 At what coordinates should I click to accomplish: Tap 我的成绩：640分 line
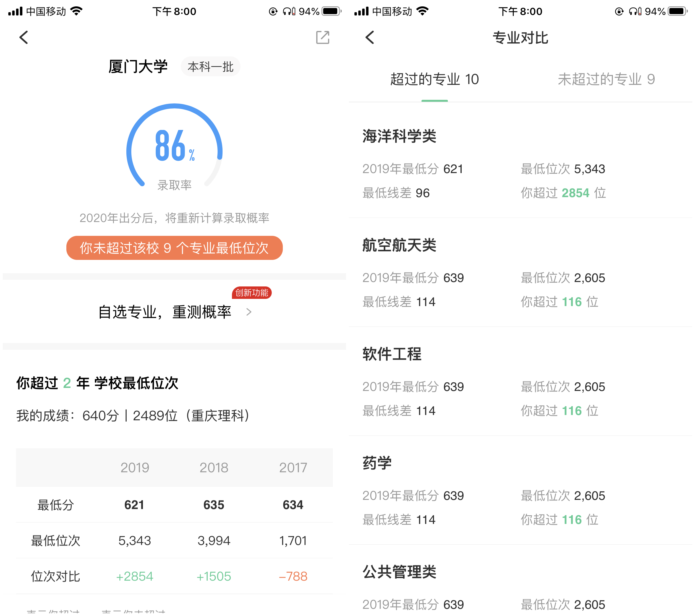point(133,415)
